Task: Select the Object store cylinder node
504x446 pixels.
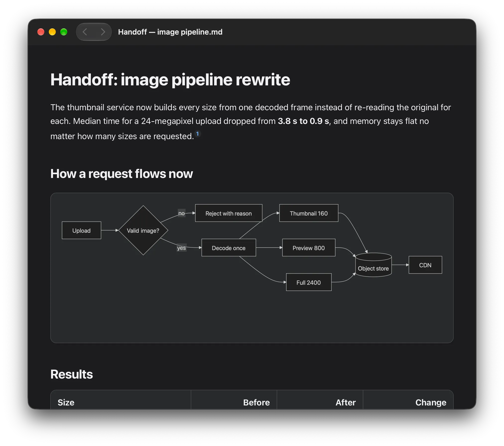Action: 374,265
